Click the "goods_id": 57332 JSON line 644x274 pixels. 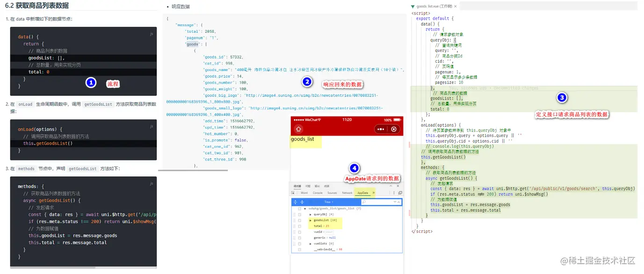pyautogui.click(x=223, y=57)
